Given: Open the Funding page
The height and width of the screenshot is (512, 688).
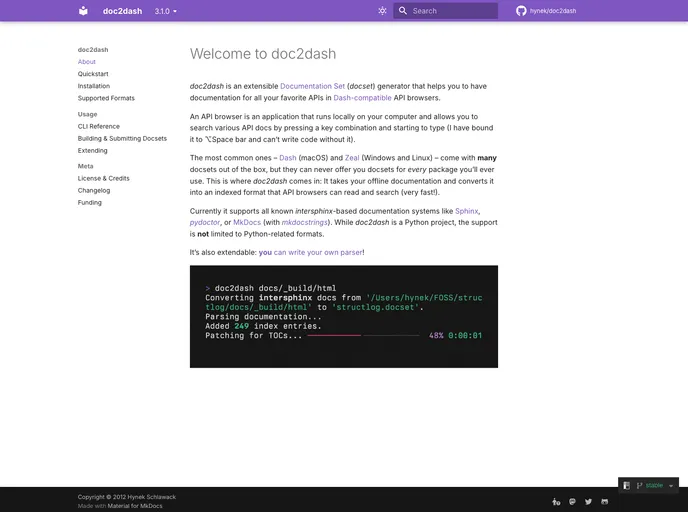Looking at the screenshot, I should click(90, 203).
